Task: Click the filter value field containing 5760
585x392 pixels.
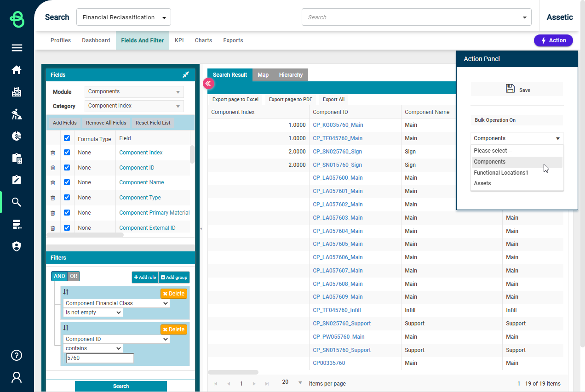Action: click(100, 358)
